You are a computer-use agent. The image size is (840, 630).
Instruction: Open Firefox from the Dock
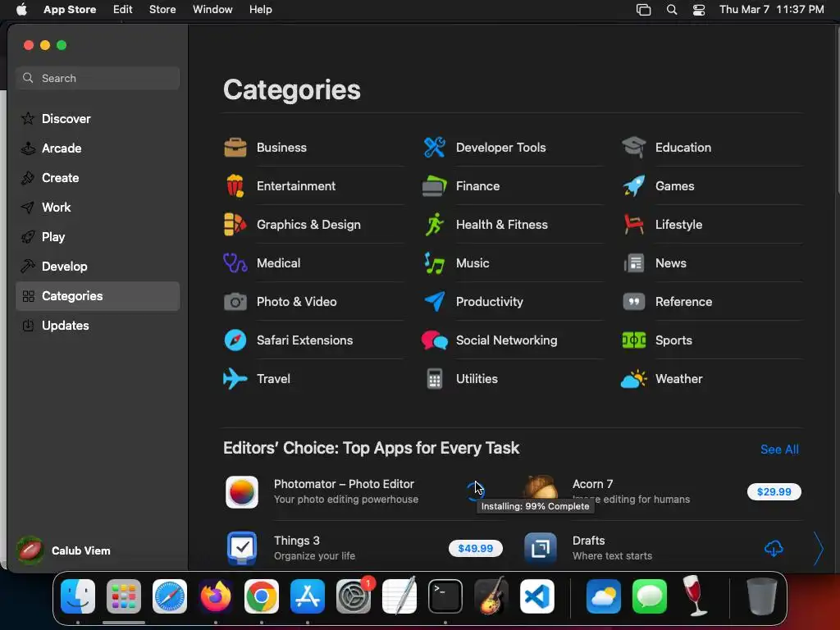tap(216, 596)
